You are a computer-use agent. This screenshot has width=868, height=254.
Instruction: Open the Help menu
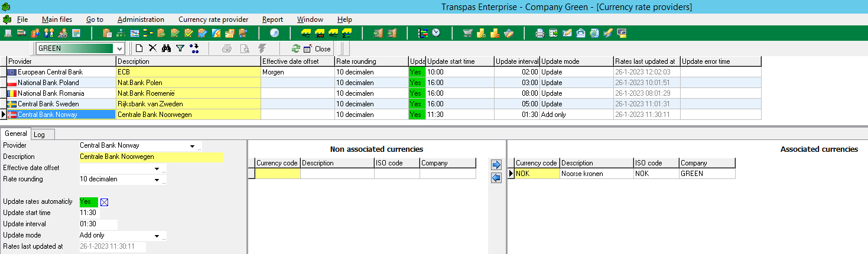click(x=344, y=19)
